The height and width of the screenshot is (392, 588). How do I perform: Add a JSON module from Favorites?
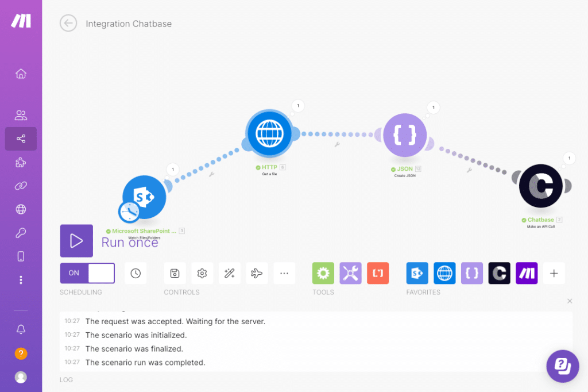click(x=471, y=273)
